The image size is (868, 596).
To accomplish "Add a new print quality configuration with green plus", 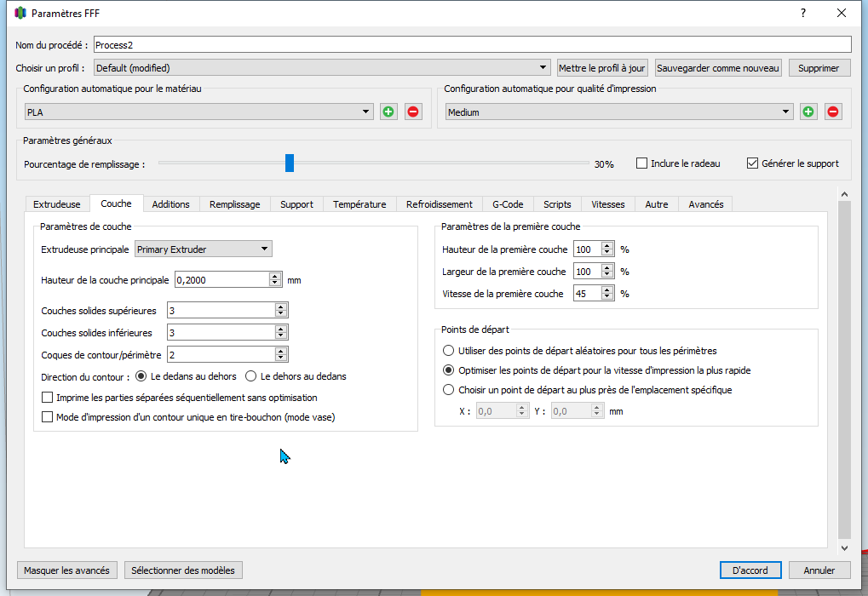I will pyautogui.click(x=808, y=112).
